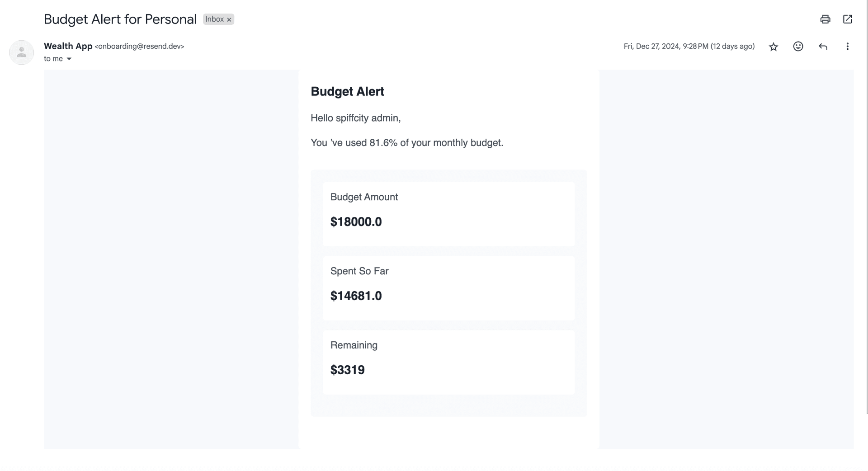Remove the Inbox label from conversation
This screenshot has width=868, height=471.
point(229,19)
